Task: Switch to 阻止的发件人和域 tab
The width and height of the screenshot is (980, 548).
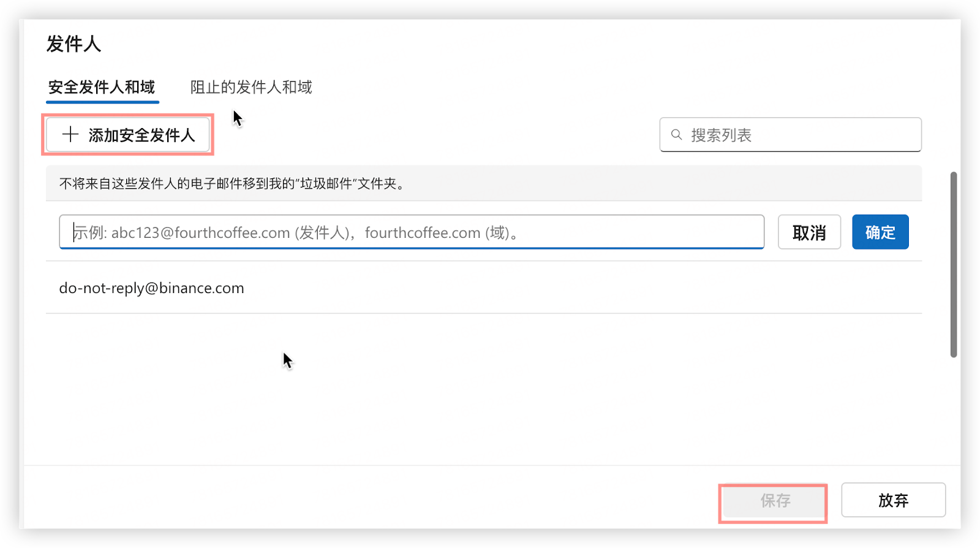Action: coord(251,87)
